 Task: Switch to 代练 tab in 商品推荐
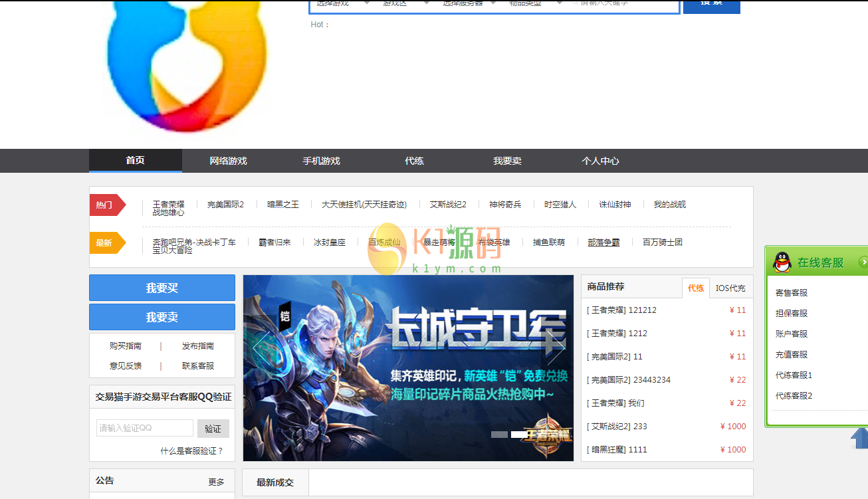(x=696, y=288)
